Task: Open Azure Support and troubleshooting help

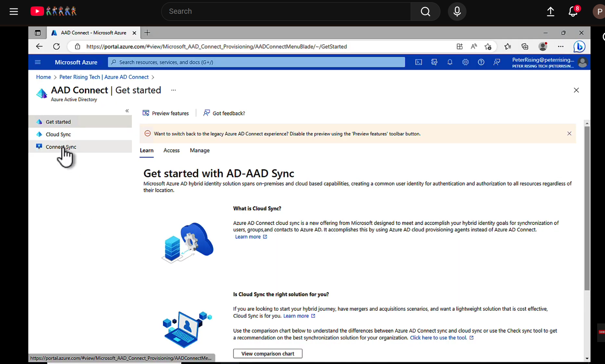Action: (481, 62)
